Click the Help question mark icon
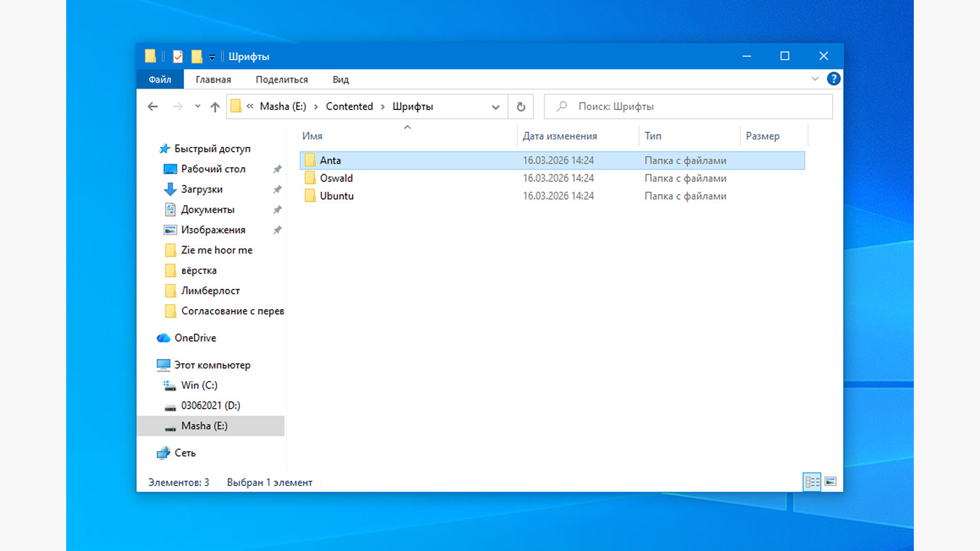This screenshot has width=980, height=551. (834, 78)
